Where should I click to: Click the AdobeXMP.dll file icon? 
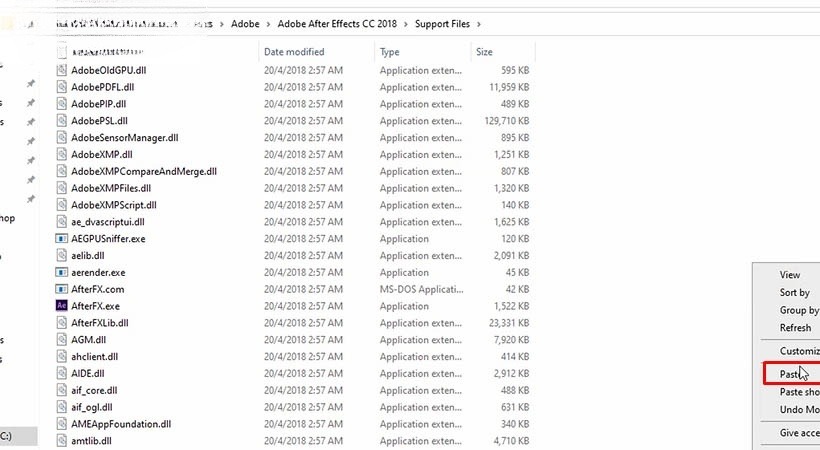click(62, 154)
